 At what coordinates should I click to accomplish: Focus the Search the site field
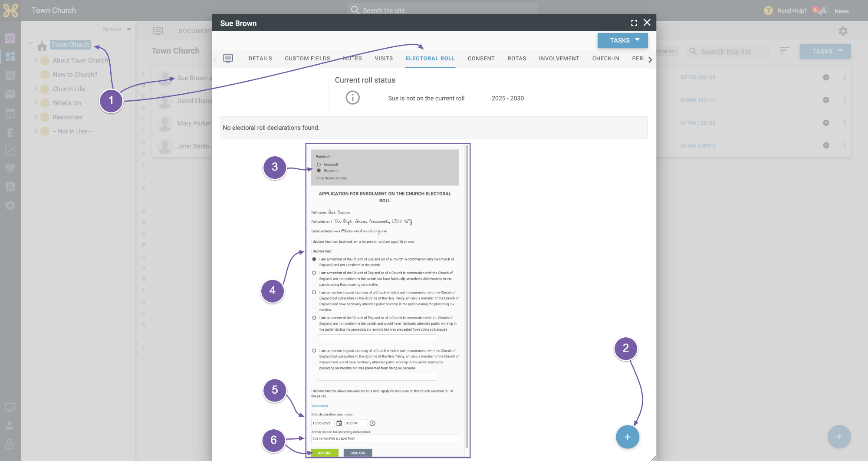pyautogui.click(x=443, y=10)
